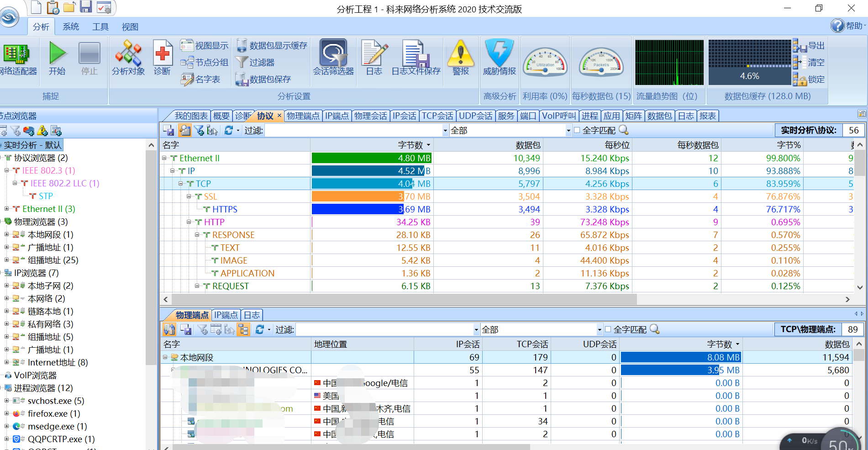Open the 分析对象 analysis object icon

tap(128, 52)
